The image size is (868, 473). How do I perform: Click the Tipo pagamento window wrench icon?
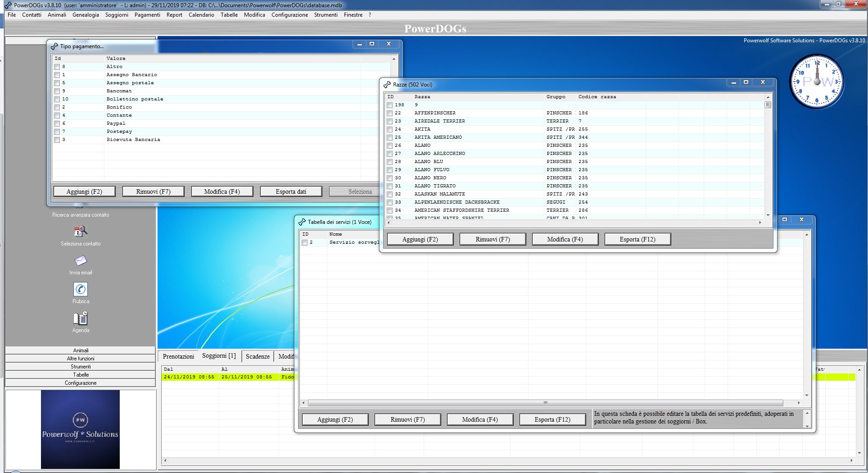(x=54, y=46)
